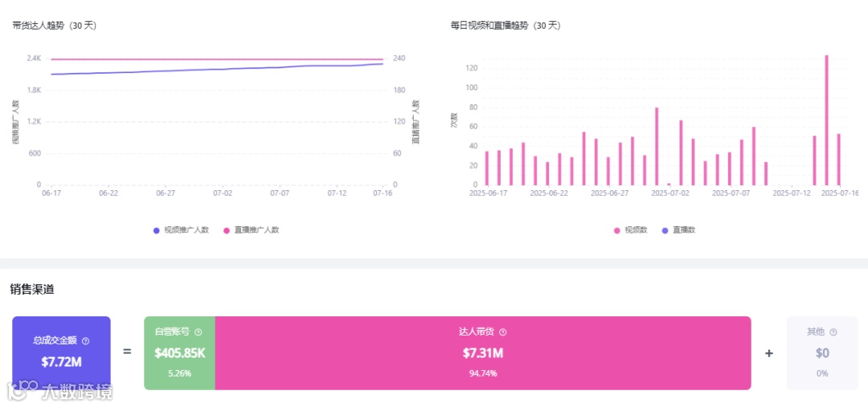The image size is (868, 407).
Task: Click the pink 达人带货 bar segment
Action: (x=483, y=352)
